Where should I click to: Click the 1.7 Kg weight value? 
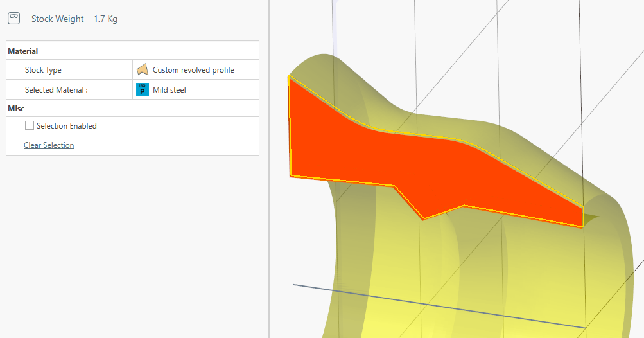105,19
